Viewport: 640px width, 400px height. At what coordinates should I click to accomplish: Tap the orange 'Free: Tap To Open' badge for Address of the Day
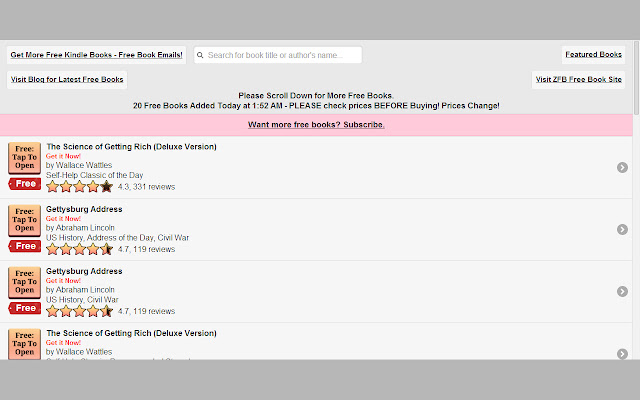pyautogui.click(x=24, y=220)
